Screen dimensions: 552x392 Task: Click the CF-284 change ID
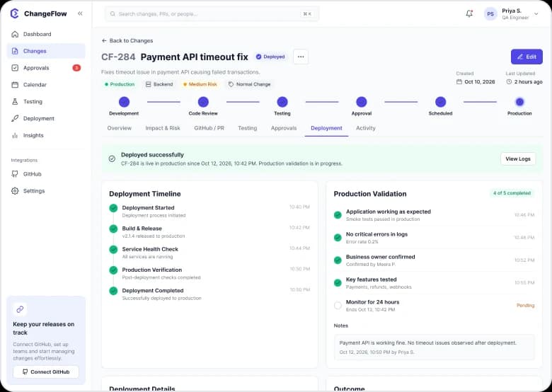(118, 57)
